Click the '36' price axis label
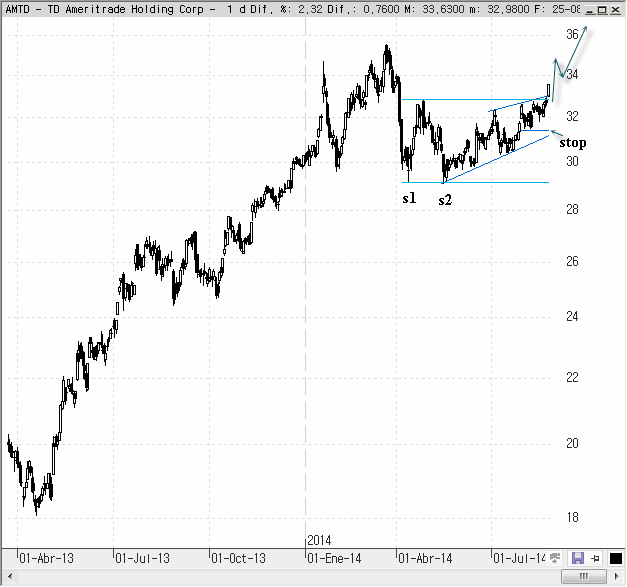 click(x=572, y=34)
